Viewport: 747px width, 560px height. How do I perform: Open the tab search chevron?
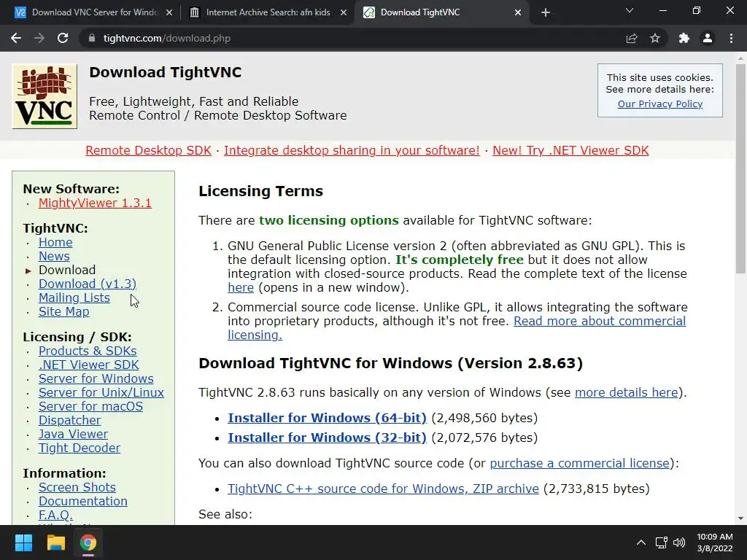630,10
